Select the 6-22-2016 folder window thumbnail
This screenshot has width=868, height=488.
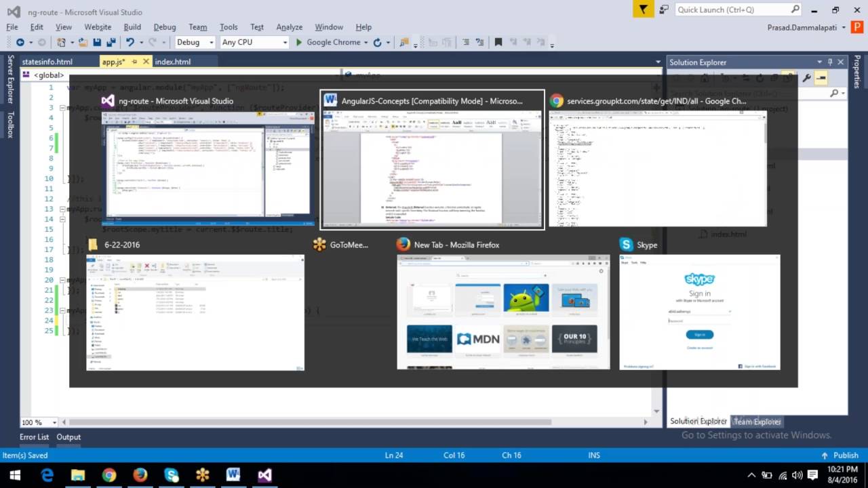coord(195,304)
